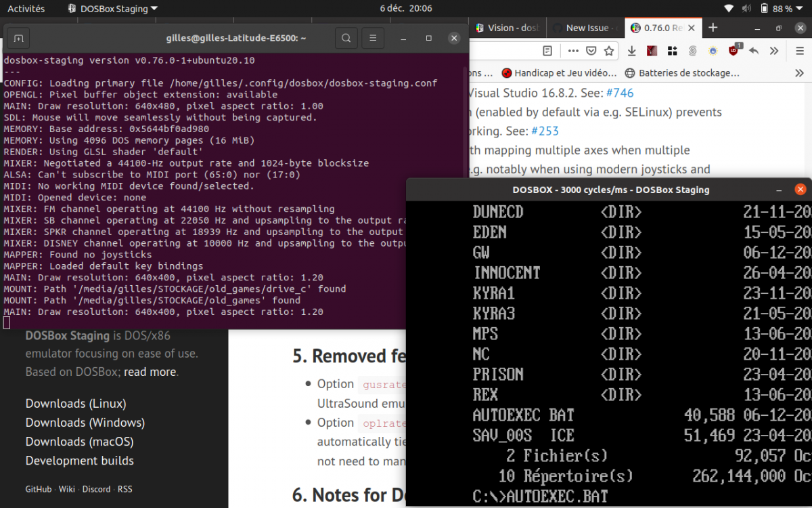The image size is (812, 508).
Task: Open the uBlock Origin shield icon
Action: tap(734, 50)
